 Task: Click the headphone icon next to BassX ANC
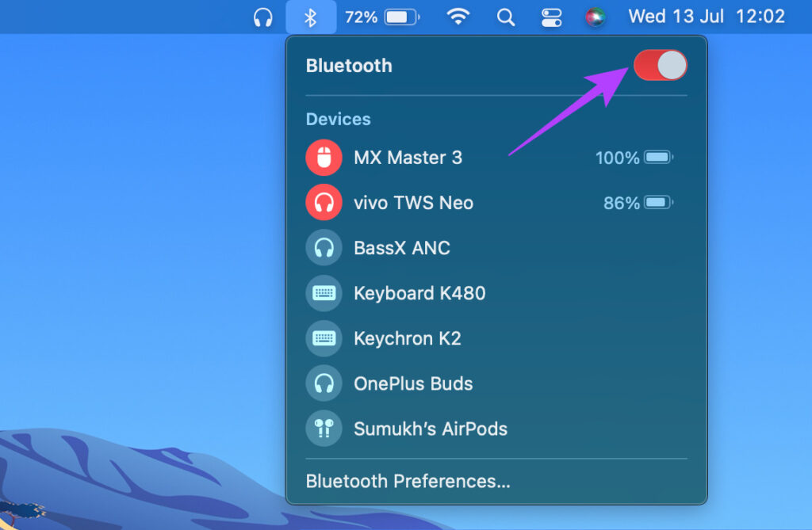324,247
